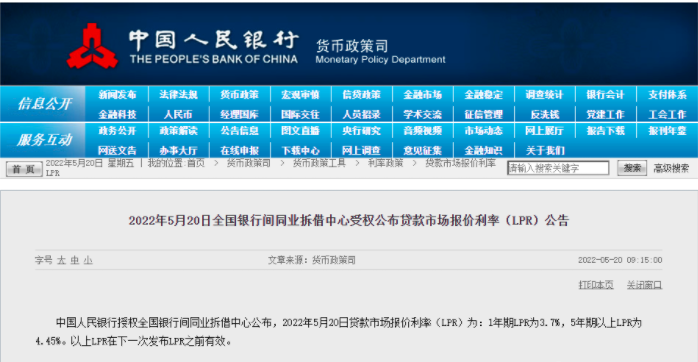Click the 首页 home button
The width and height of the screenshot is (698, 362).
24,169
